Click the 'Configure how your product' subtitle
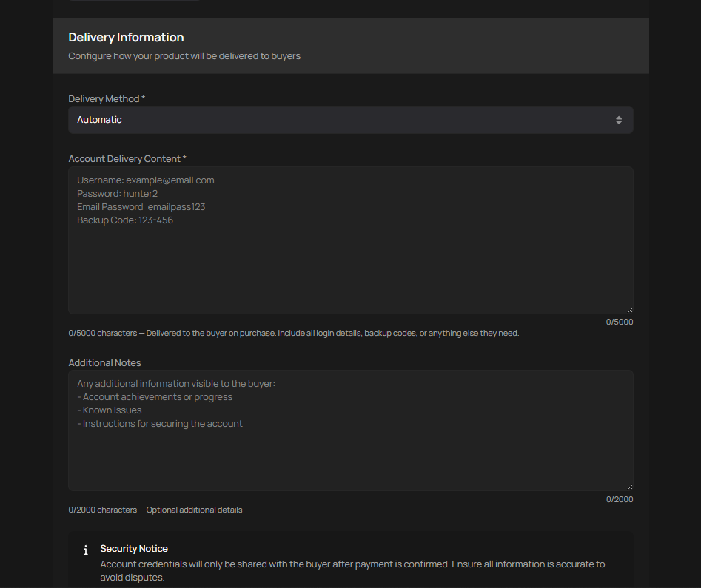This screenshot has width=701, height=588. [184, 56]
